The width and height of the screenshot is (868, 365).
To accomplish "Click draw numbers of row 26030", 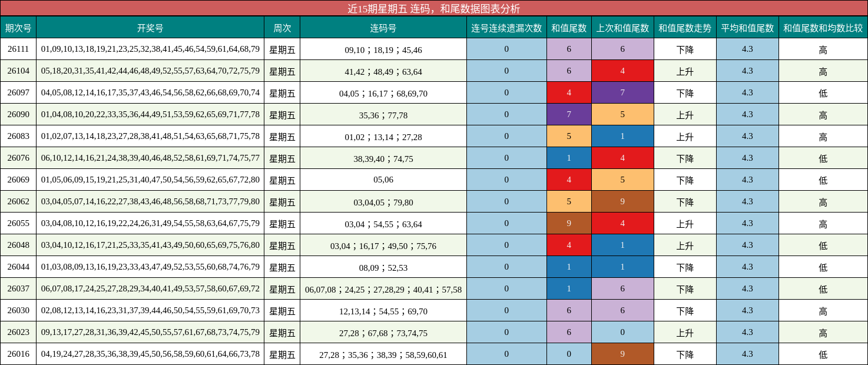I will click(150, 311).
